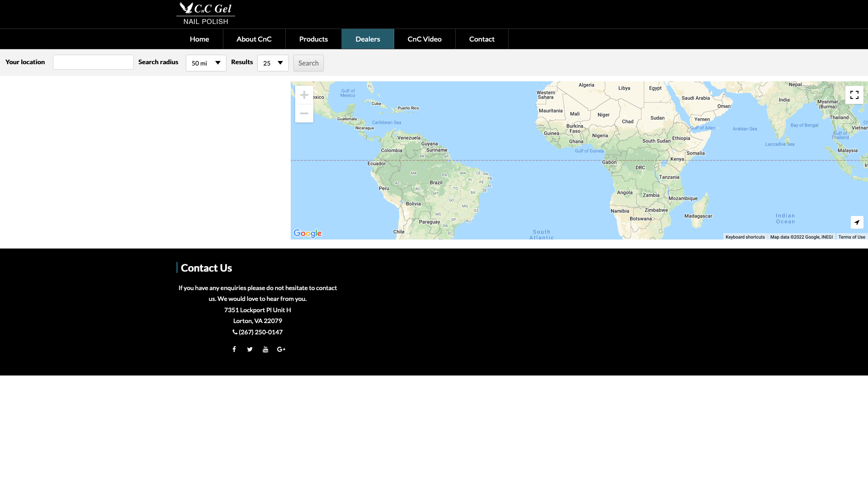Expand the Results 25 dropdown
The width and height of the screenshot is (868, 488).
tap(273, 63)
